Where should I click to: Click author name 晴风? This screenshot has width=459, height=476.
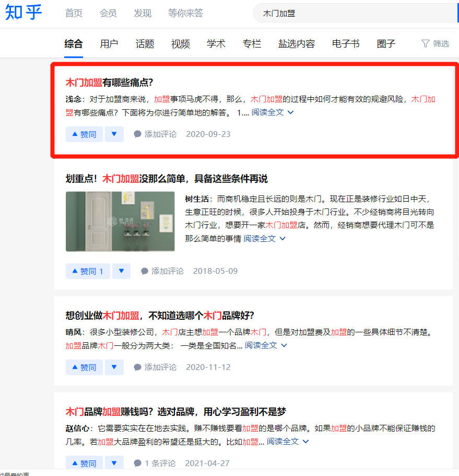73,332
